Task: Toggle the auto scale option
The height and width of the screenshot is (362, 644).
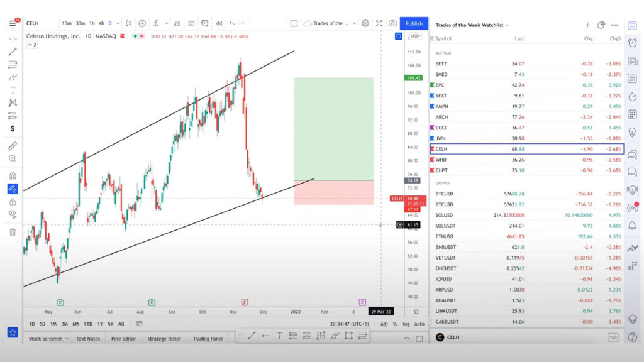Action: pos(419,324)
